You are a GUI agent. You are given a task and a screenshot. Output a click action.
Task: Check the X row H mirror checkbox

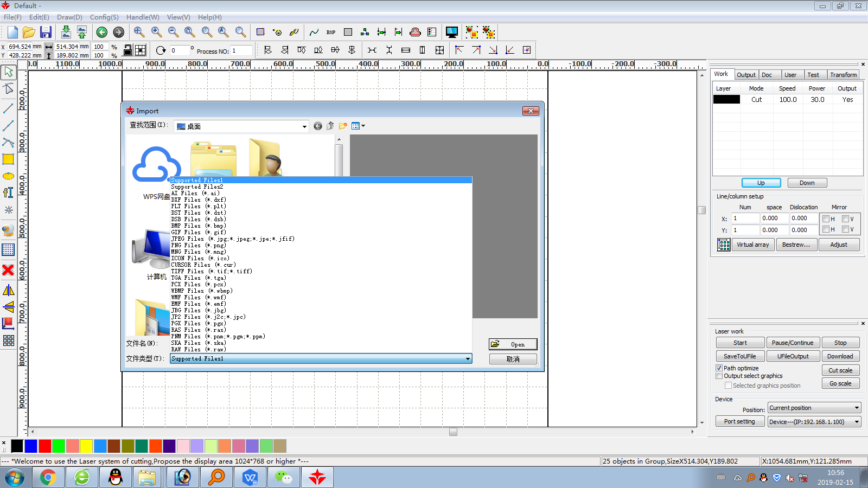coord(826,219)
